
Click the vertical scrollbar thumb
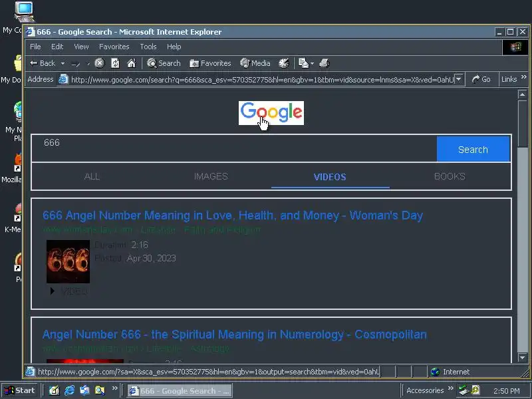(x=523, y=124)
